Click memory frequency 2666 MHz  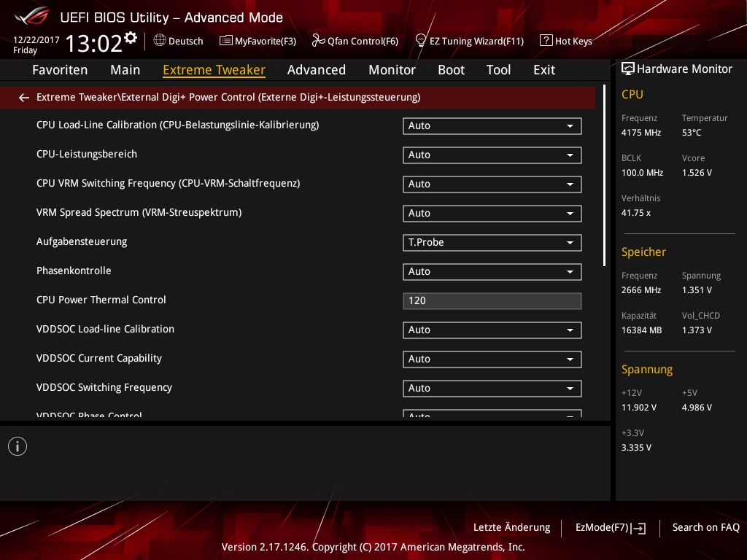pos(641,290)
